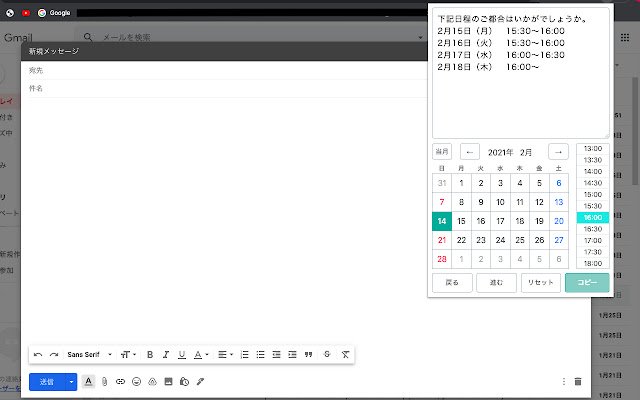Attach a file with the paperclip
The width and height of the screenshot is (640, 400).
[x=104, y=382]
